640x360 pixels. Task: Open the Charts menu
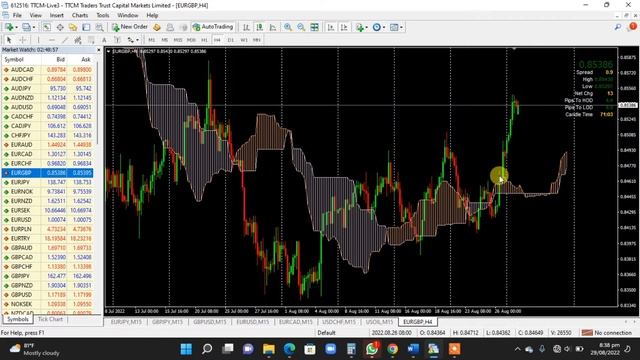pos(80,15)
